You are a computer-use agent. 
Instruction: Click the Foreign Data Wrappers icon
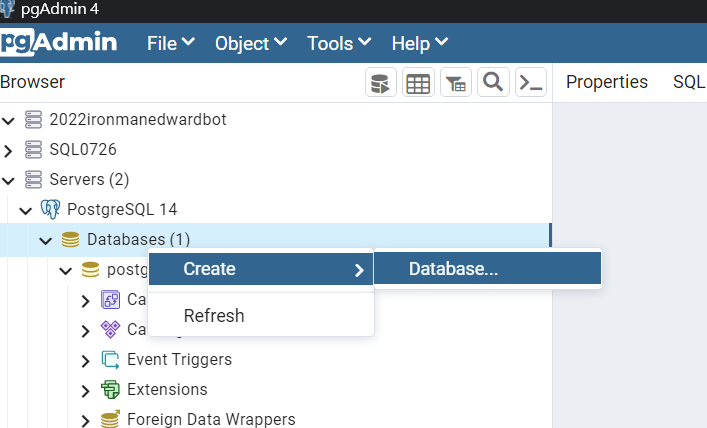[110, 419]
